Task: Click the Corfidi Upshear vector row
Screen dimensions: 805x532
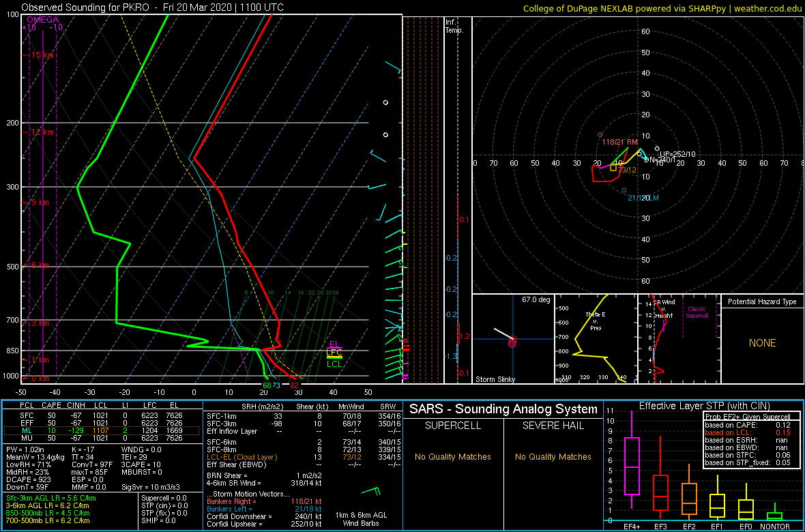Action: pos(265,524)
